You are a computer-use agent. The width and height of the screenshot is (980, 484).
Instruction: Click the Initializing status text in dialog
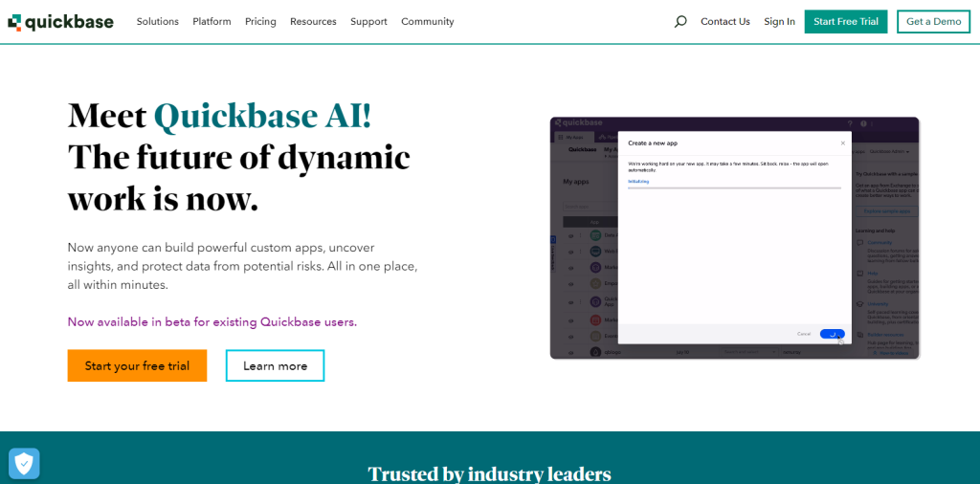coord(638,181)
